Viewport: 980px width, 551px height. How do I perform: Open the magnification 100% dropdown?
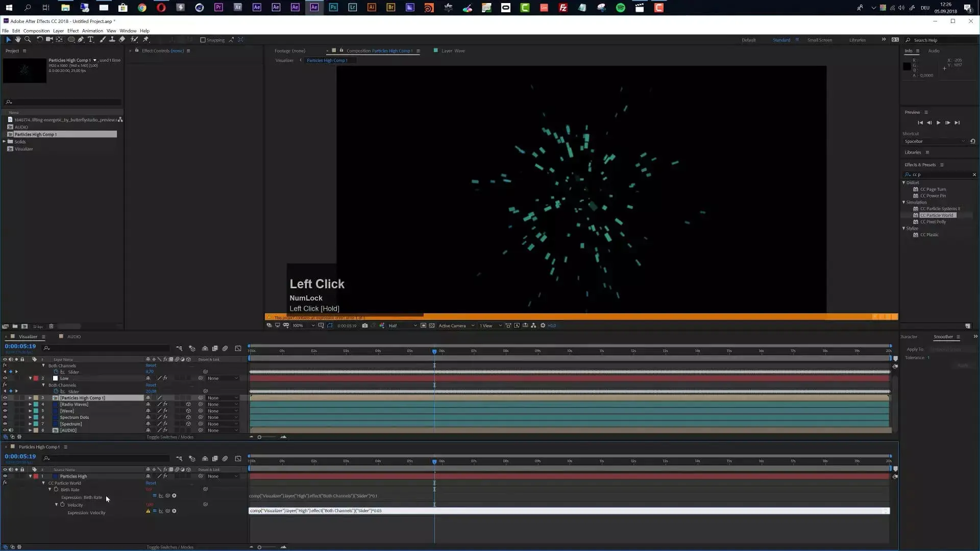pyautogui.click(x=304, y=325)
